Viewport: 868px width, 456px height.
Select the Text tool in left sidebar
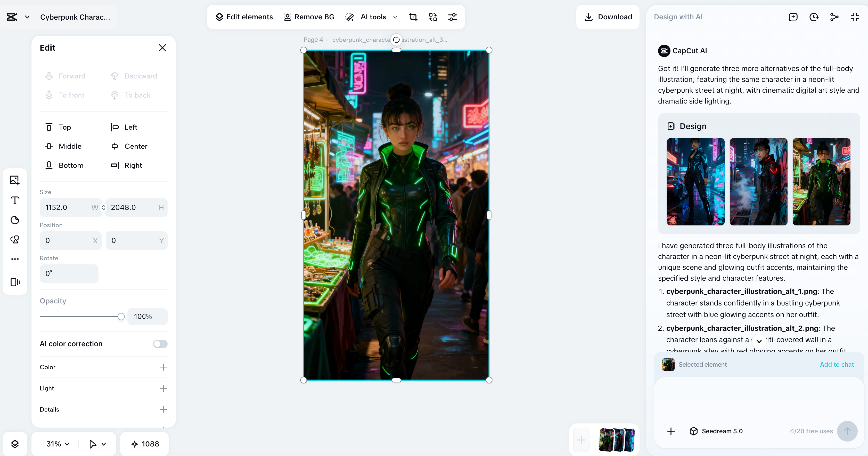pyautogui.click(x=15, y=200)
